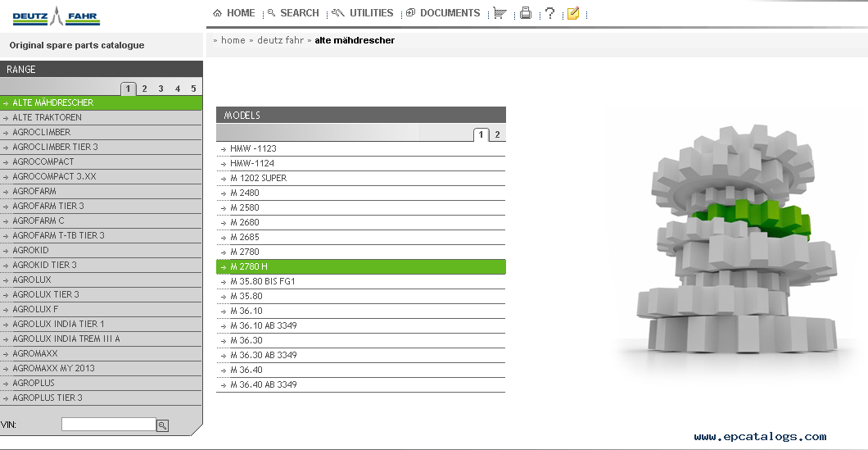Click 'home' breadcrumb link

point(233,40)
